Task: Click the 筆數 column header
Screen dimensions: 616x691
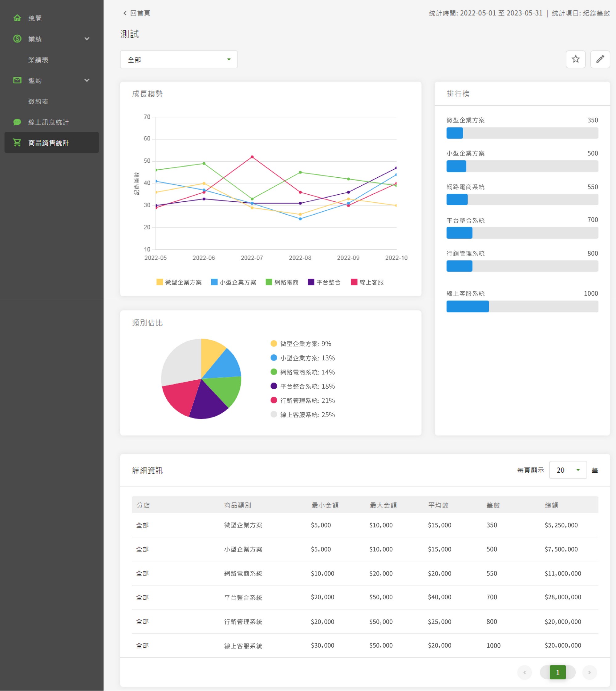Action: [493, 505]
